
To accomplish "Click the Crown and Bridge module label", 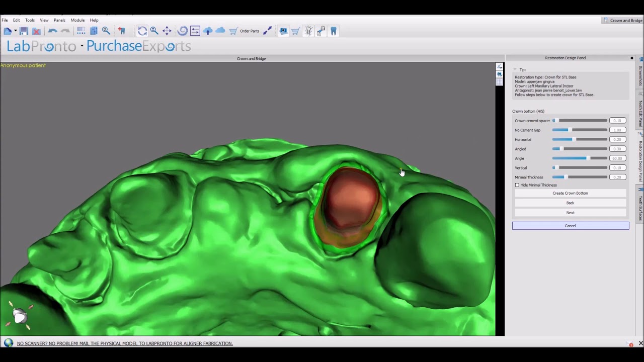I will (623, 21).
